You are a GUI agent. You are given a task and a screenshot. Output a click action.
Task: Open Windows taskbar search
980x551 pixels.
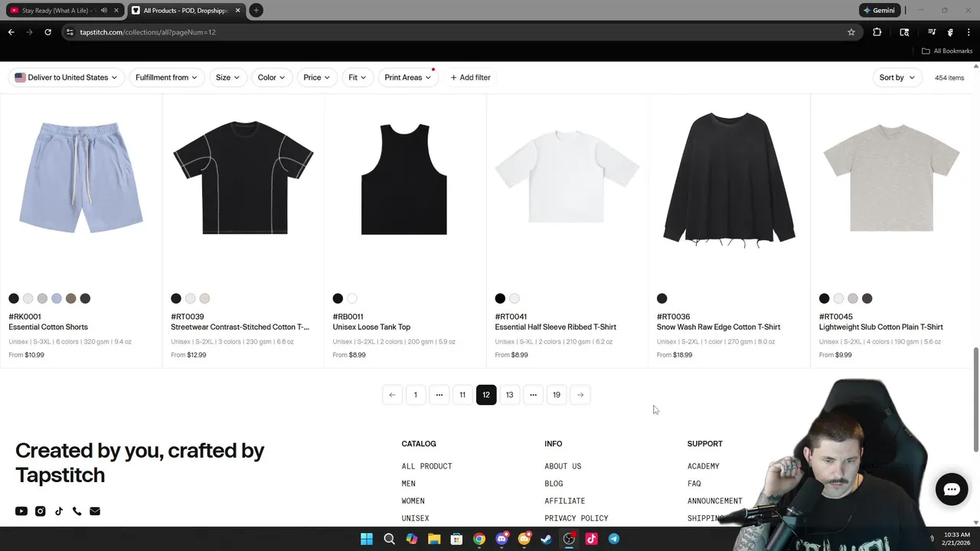click(x=389, y=539)
